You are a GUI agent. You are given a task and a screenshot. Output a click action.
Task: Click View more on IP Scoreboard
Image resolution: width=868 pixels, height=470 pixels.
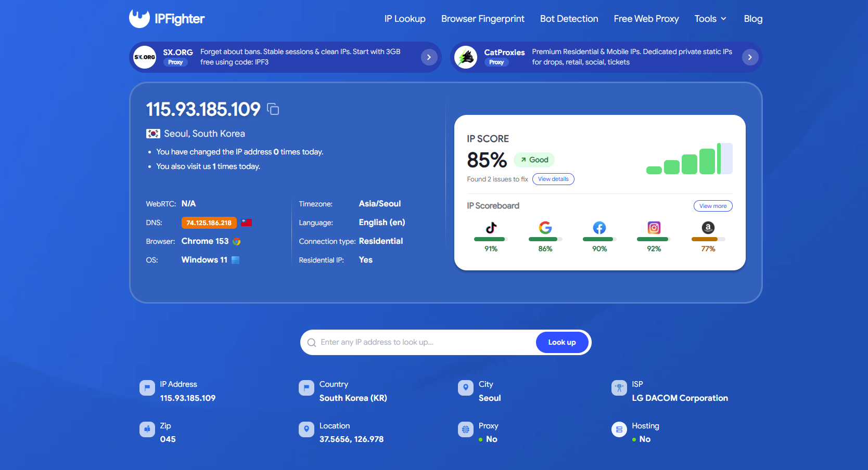[x=713, y=206]
